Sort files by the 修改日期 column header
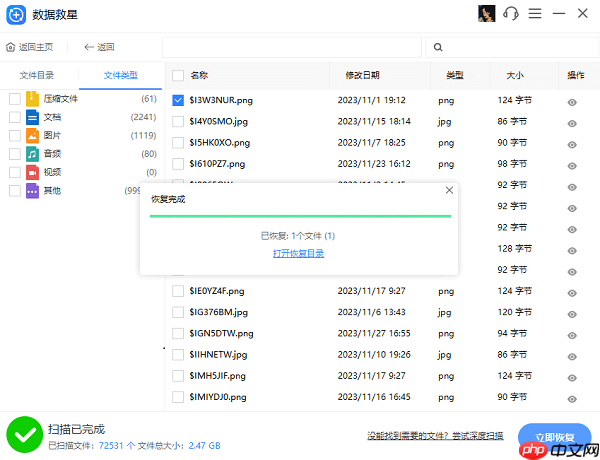This screenshot has width=600, height=460. [x=362, y=75]
